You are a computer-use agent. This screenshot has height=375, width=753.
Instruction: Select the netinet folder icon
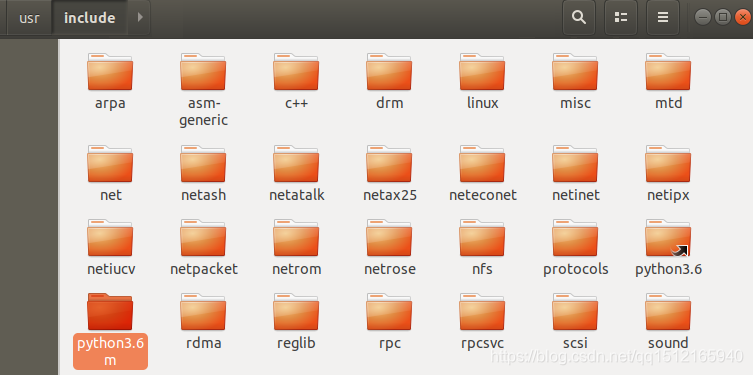coord(575,164)
